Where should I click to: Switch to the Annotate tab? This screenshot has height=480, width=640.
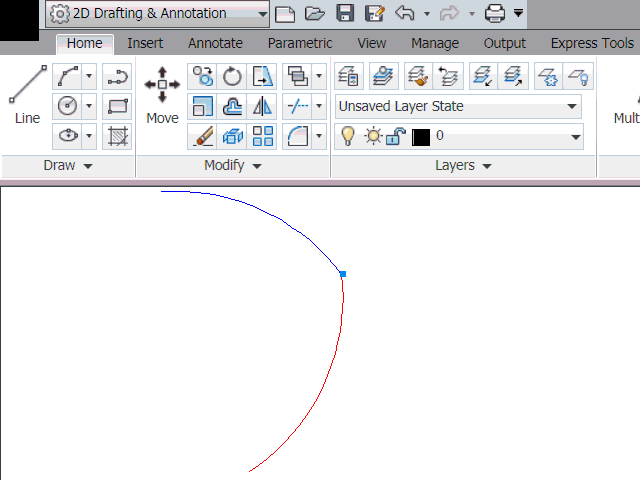pos(215,43)
